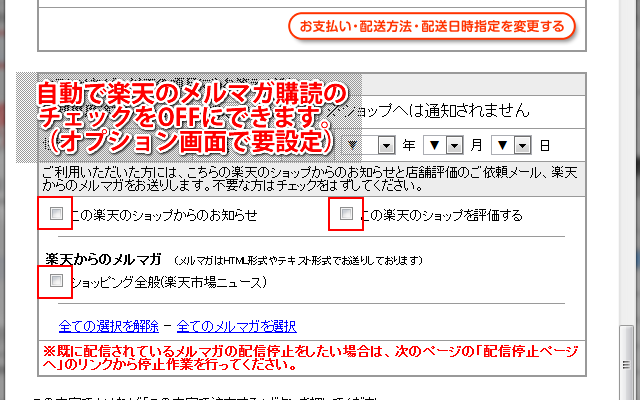Click the ショッピング全般(楽天市場ニュース) label text
Viewport: 640px width, 400px height.
tap(168, 282)
